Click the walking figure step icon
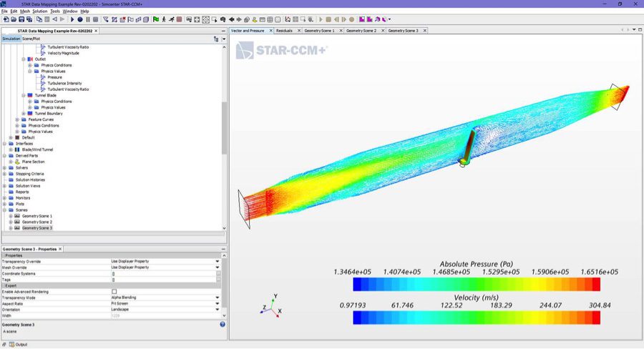This screenshot has width=644, height=349. click(x=164, y=19)
